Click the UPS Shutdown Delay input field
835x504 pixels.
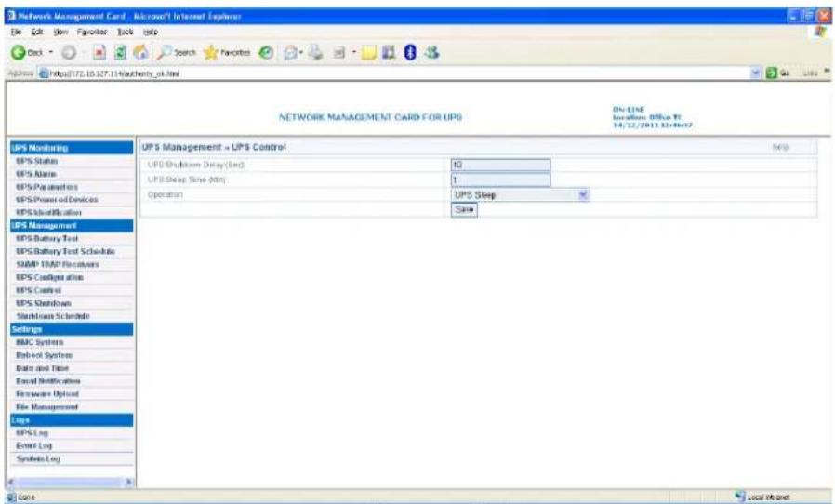(500, 166)
